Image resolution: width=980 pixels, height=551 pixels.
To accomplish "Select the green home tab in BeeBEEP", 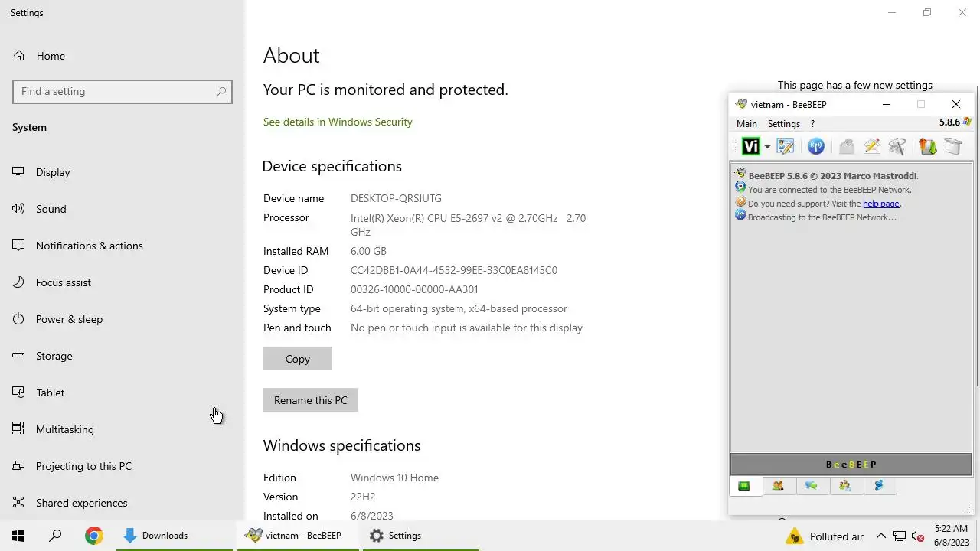I will (744, 486).
